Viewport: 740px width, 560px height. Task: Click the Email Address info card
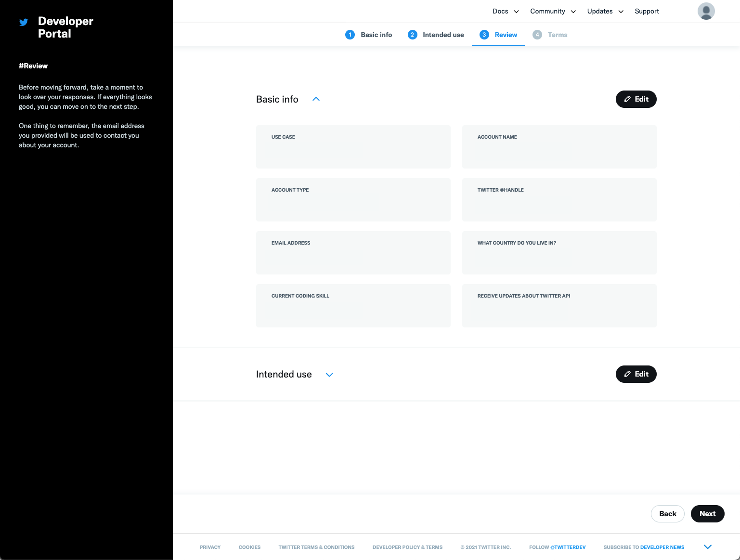point(353,253)
